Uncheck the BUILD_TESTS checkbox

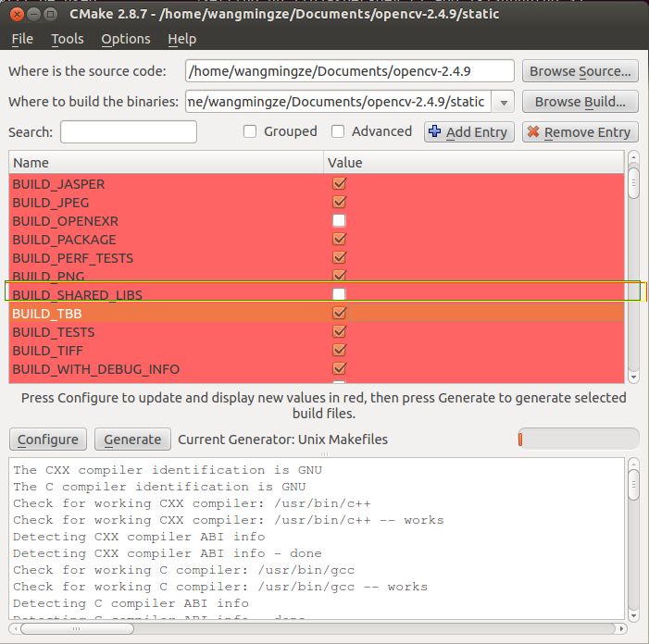pyautogui.click(x=339, y=331)
